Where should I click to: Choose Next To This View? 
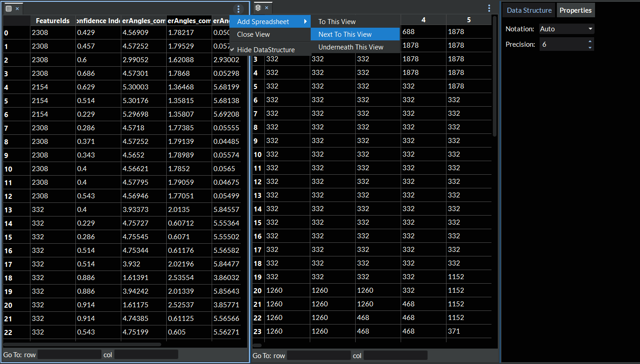[345, 34]
